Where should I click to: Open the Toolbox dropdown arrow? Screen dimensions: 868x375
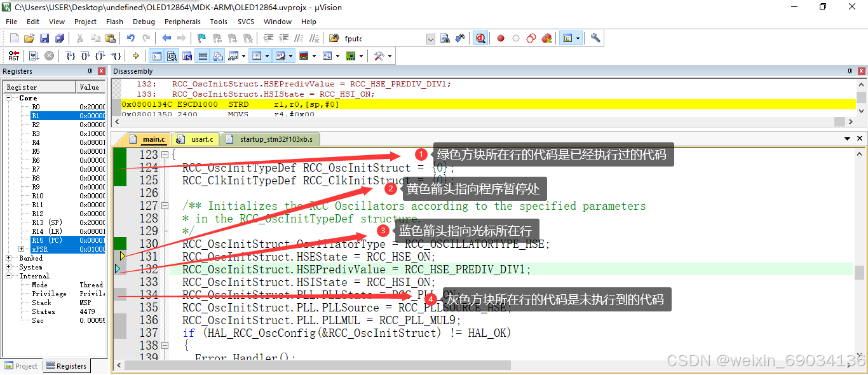(390, 56)
